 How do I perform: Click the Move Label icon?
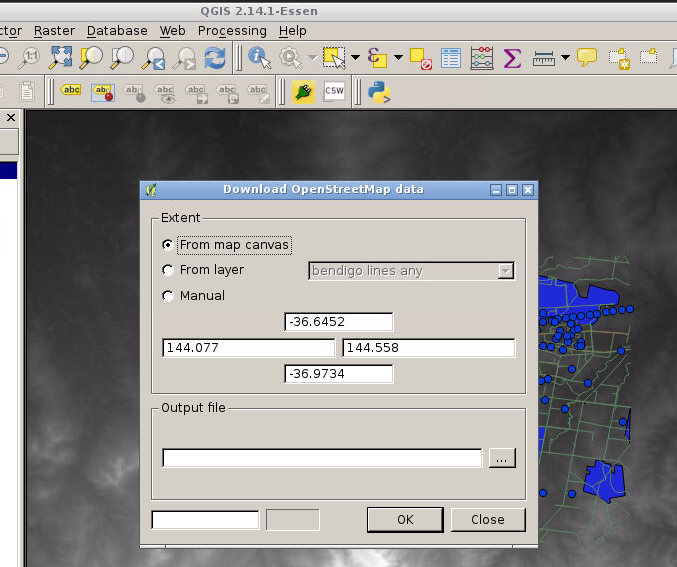[x=196, y=93]
